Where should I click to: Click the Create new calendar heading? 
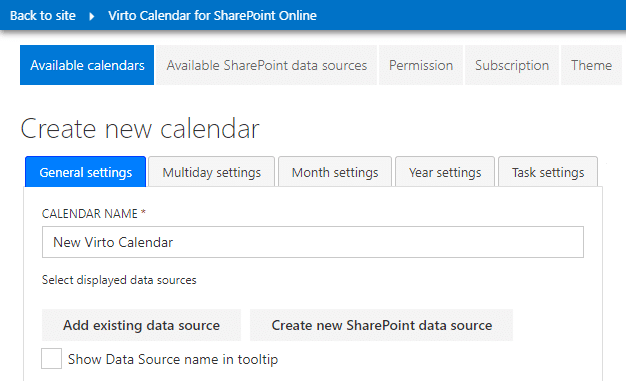pos(140,129)
